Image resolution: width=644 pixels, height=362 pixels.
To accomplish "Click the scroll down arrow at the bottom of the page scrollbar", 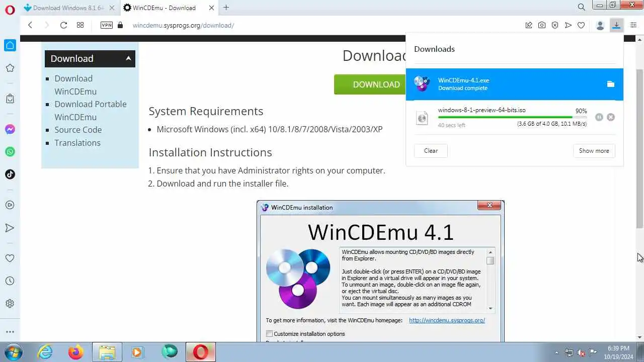I will (639, 337).
